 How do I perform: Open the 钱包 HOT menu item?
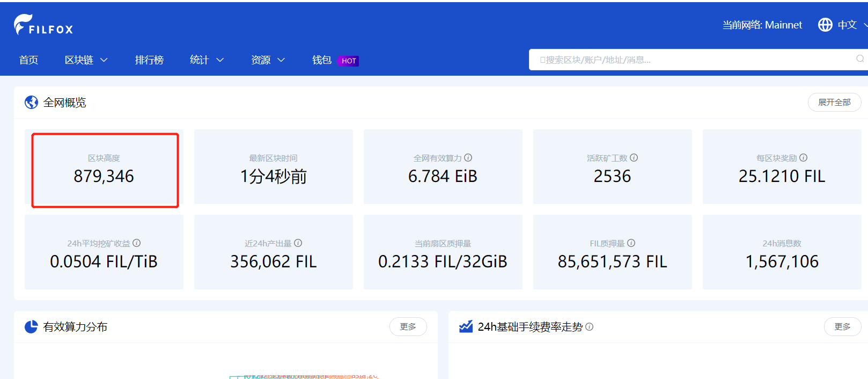[335, 60]
